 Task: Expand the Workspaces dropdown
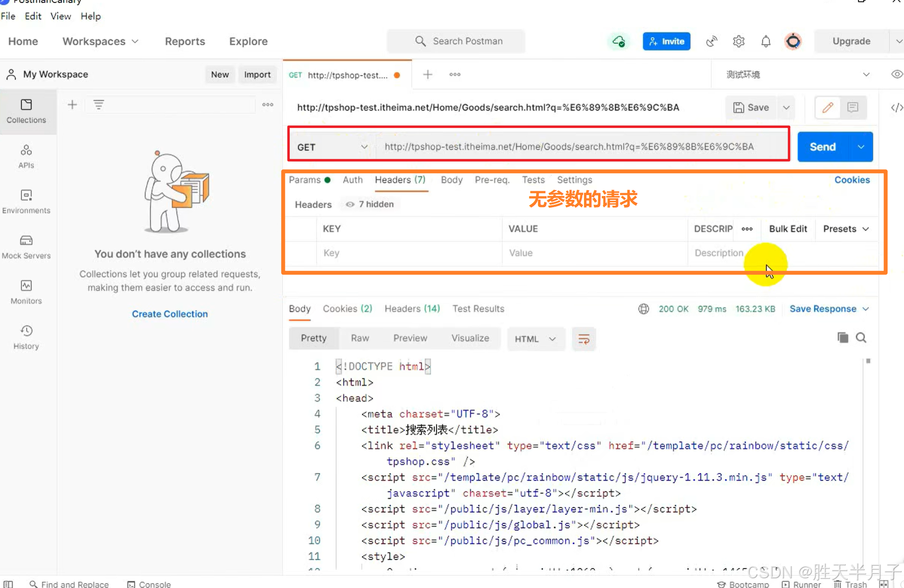(x=100, y=41)
